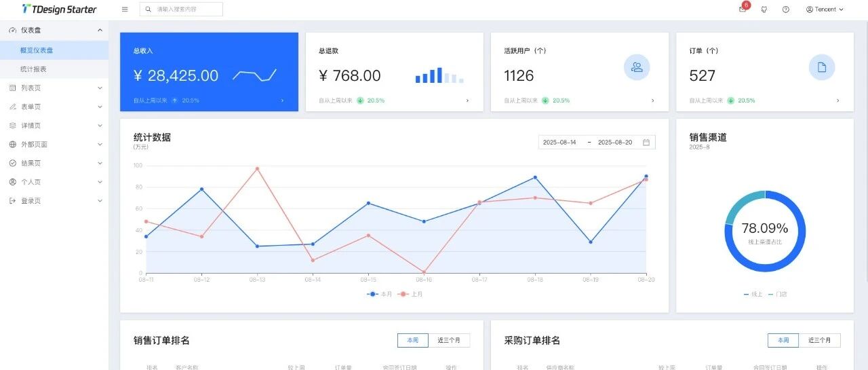
Task: Expand the 结果页 chevron
Action: (x=100, y=163)
